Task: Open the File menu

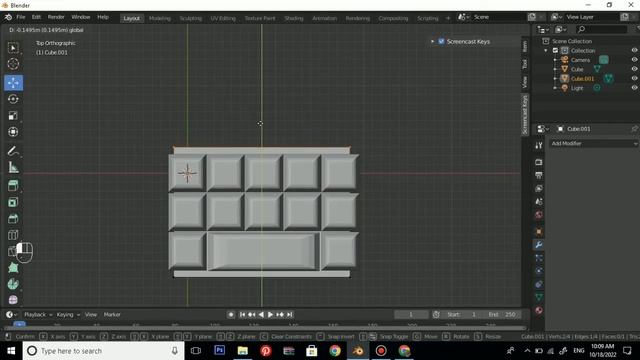Action: pyautogui.click(x=20, y=17)
